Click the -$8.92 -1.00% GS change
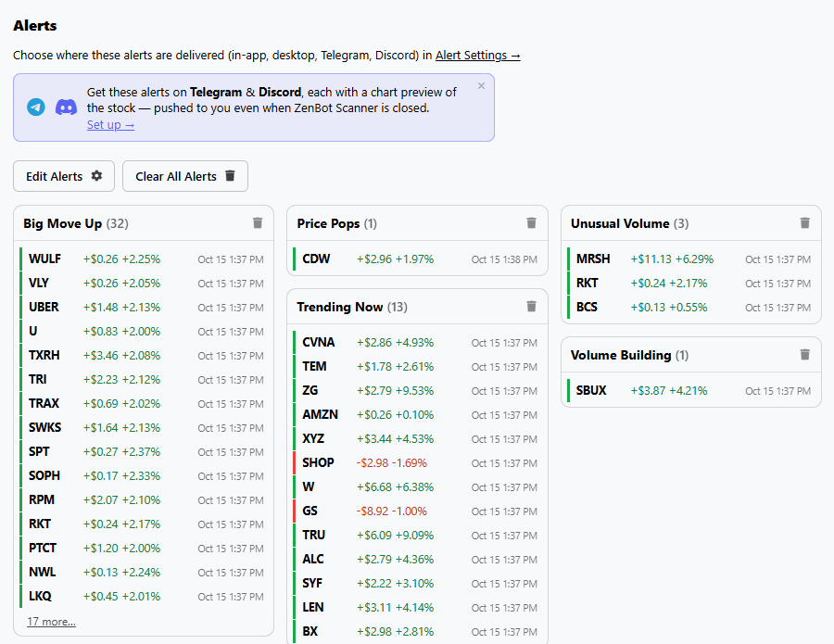This screenshot has height=644, width=834. coord(391,511)
